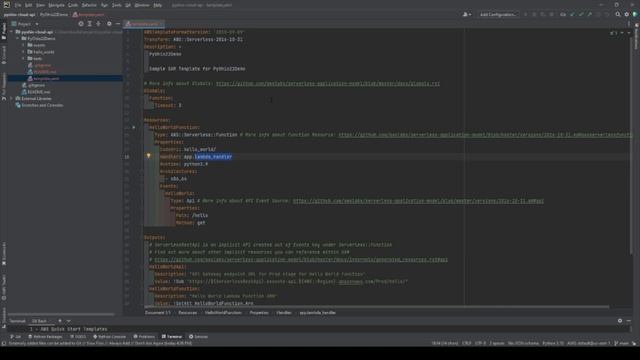Click the Handler breadcrumb

pos(284,313)
